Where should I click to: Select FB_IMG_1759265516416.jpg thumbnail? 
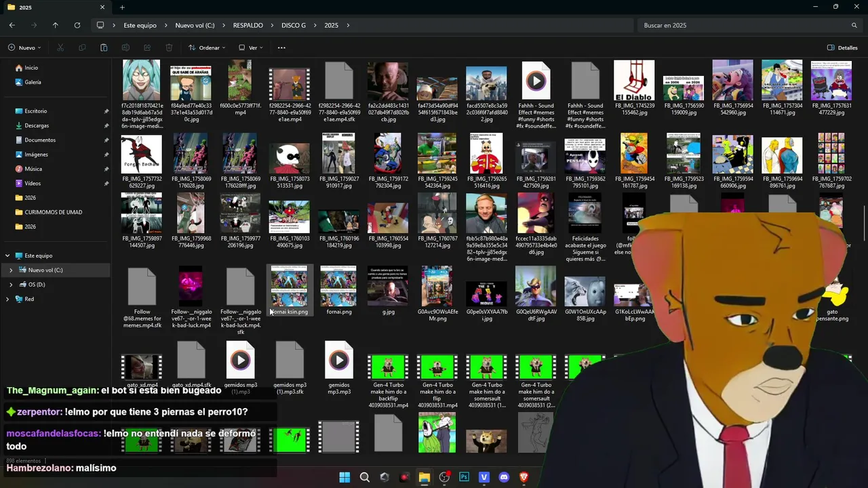click(x=486, y=162)
